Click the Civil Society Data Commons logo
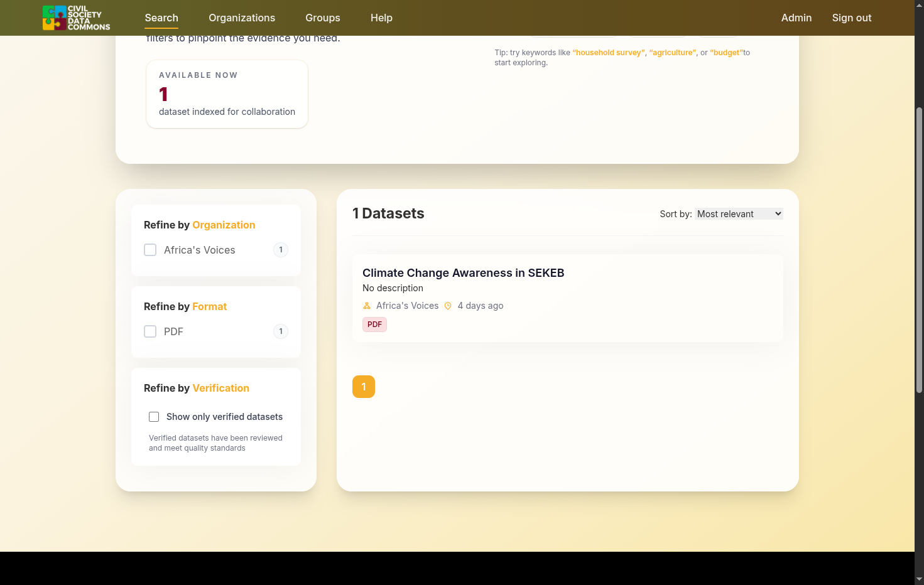 pos(76,18)
